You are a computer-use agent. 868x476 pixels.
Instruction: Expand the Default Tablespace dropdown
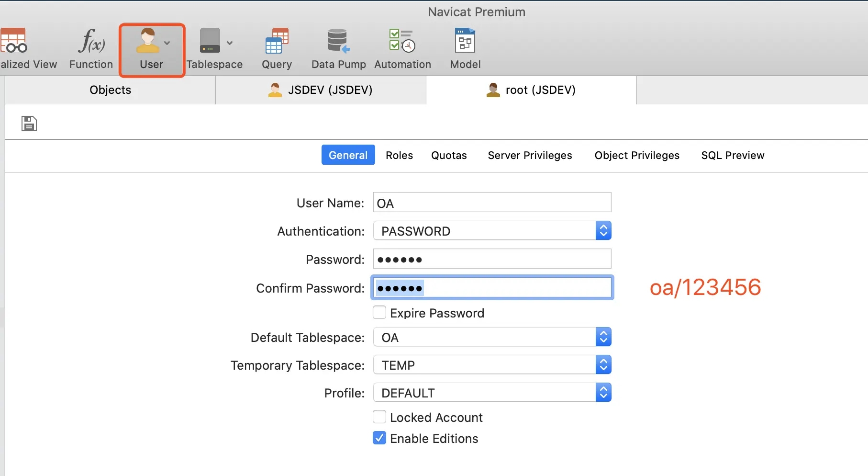coord(492,337)
